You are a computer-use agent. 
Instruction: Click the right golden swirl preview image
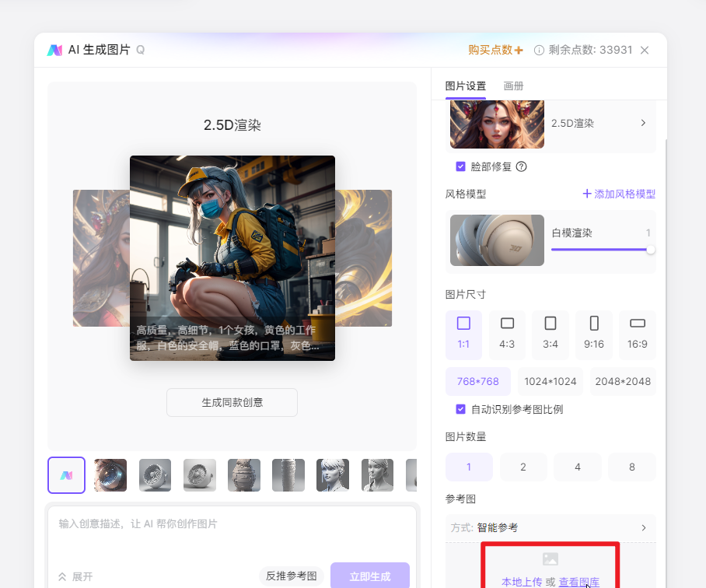[363, 258]
